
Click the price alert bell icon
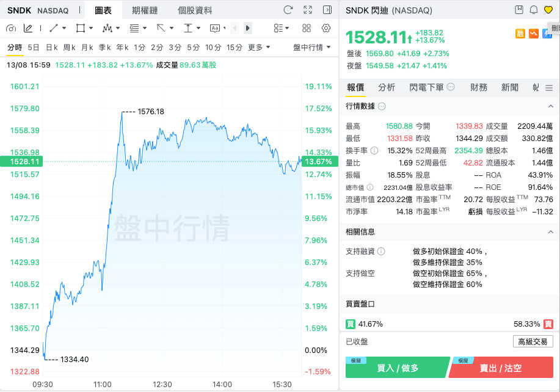534,10
